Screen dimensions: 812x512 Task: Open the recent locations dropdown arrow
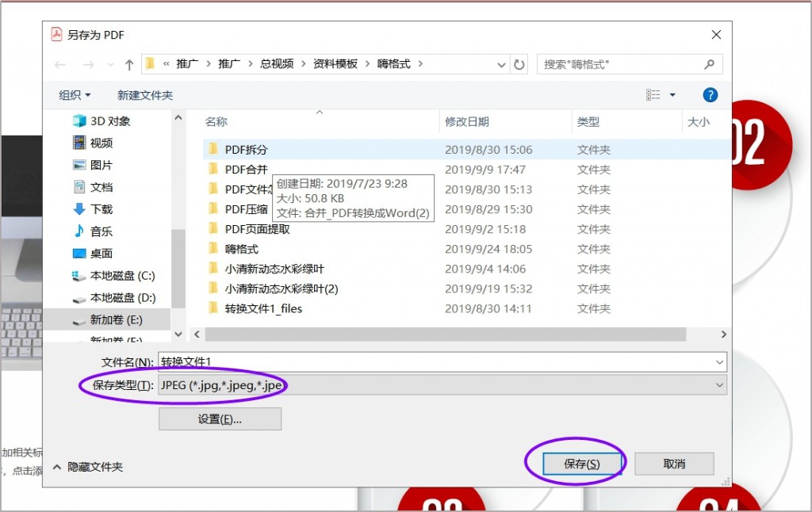(110, 65)
